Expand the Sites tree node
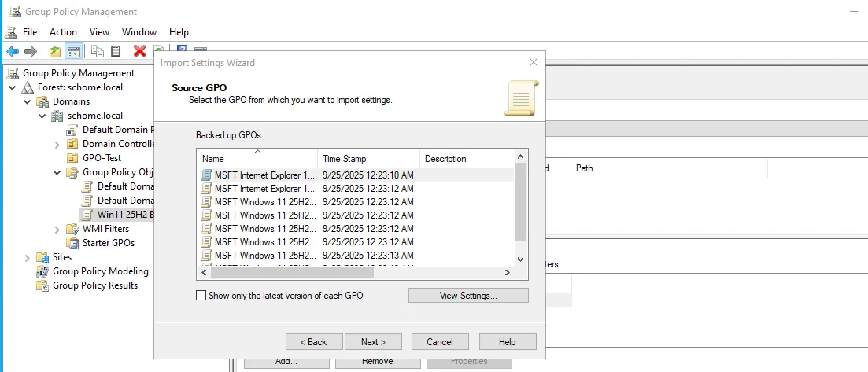 pyautogui.click(x=27, y=257)
